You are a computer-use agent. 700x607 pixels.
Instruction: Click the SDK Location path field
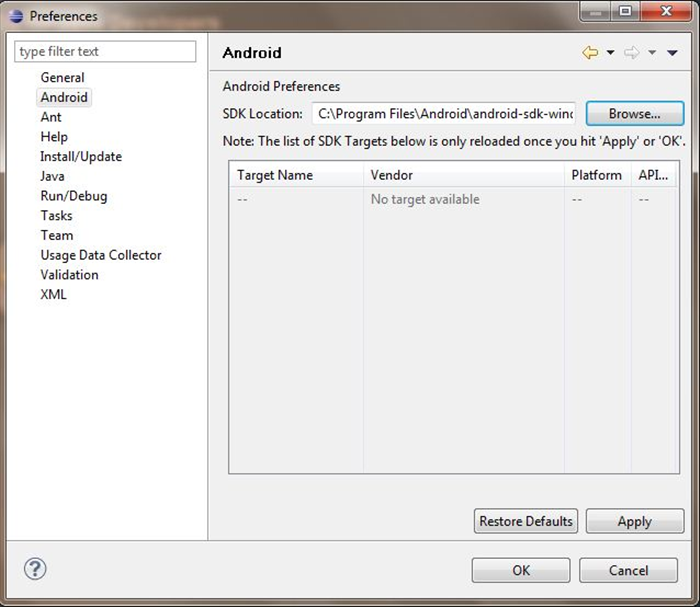pos(444,114)
